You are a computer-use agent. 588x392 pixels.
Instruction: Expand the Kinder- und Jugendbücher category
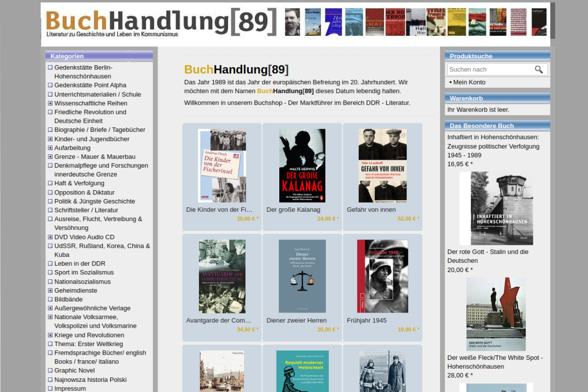[x=50, y=139]
